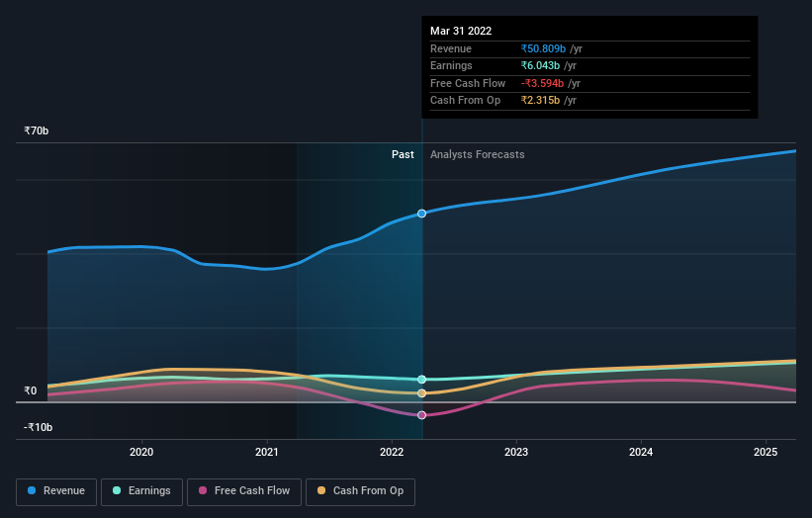Click the 2022 x-axis label
Image resolution: width=812 pixels, height=518 pixels.
[392, 453]
